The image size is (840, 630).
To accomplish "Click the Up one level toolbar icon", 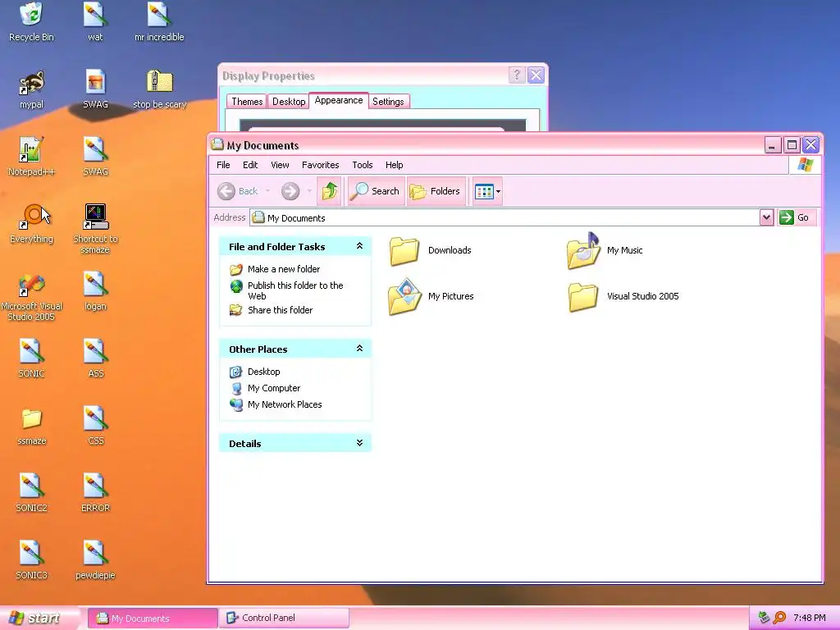I will 330,191.
